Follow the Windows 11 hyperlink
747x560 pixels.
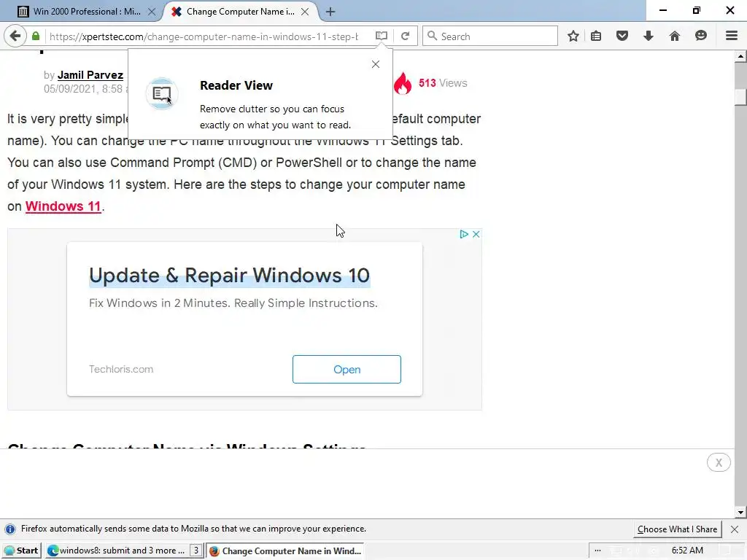63,206
